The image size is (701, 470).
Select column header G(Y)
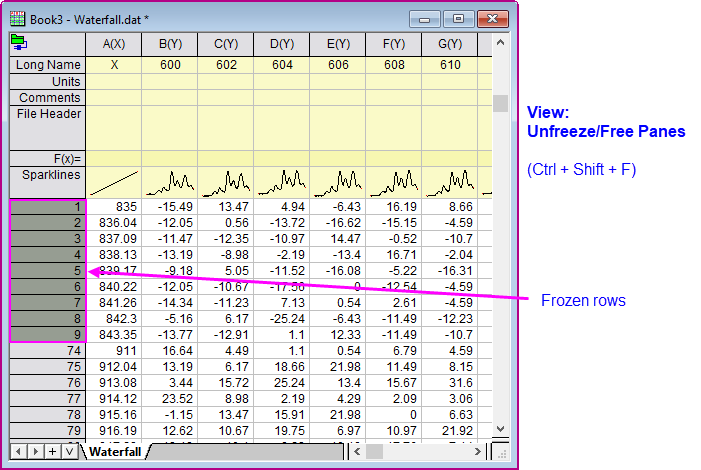click(449, 44)
